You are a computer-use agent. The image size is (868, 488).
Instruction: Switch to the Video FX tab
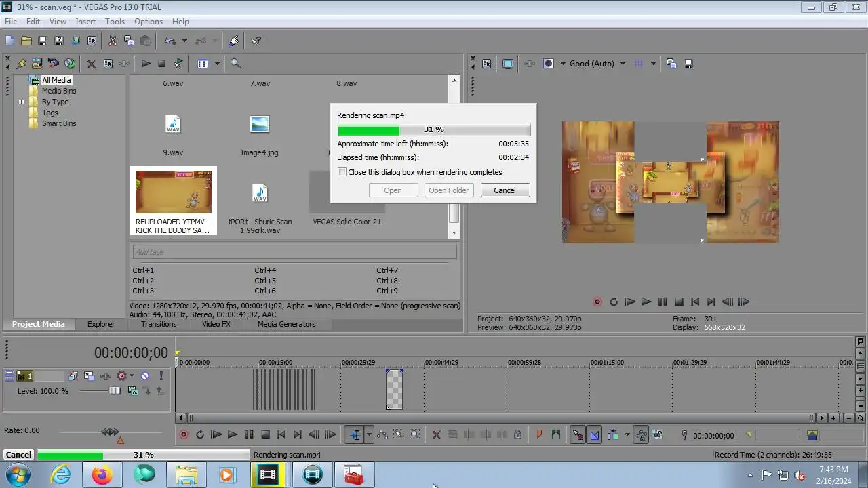coord(216,324)
